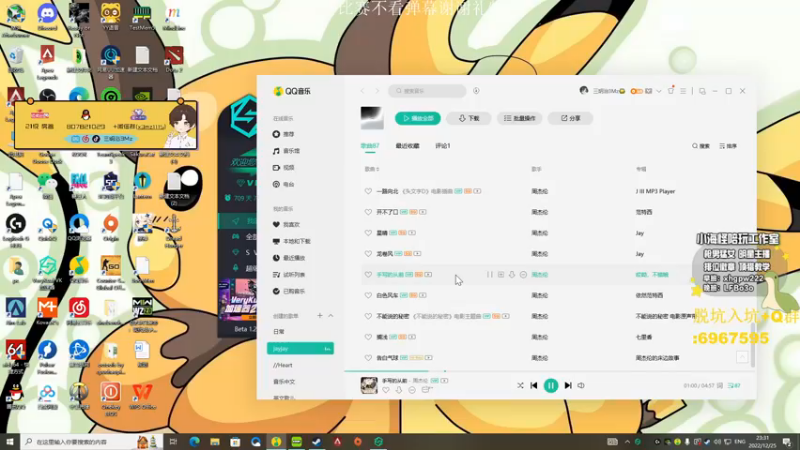
Task: Go to the previous track
Action: tap(534, 386)
